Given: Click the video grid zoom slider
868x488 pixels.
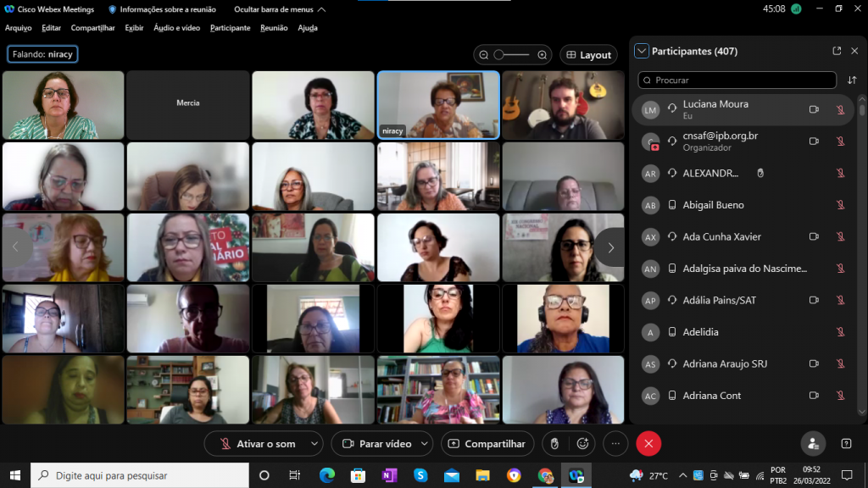Looking at the screenshot, I should pyautogui.click(x=512, y=55).
